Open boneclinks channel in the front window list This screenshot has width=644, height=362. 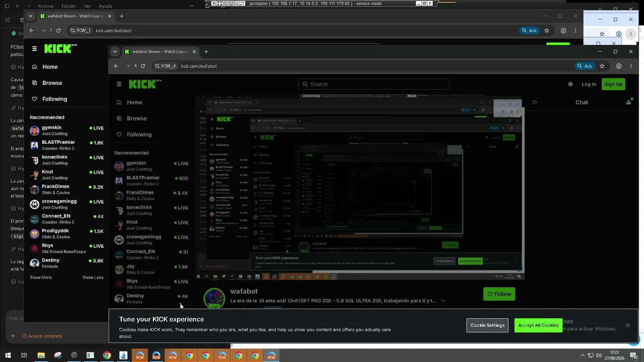pos(151,210)
